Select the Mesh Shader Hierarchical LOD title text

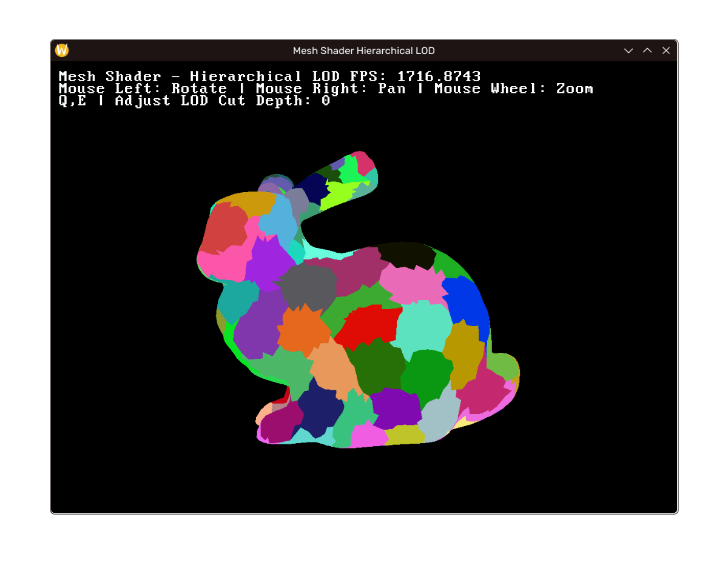pyautogui.click(x=364, y=50)
